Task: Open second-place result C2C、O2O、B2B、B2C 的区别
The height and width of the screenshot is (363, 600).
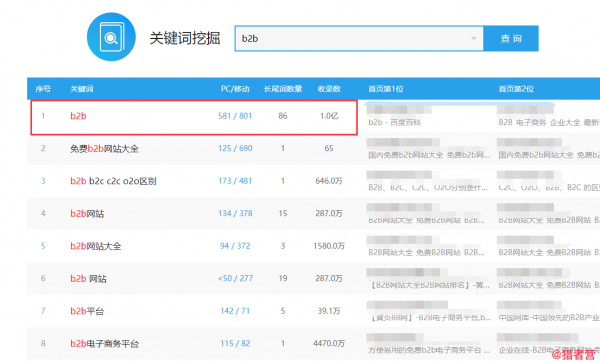Action: (x=549, y=187)
